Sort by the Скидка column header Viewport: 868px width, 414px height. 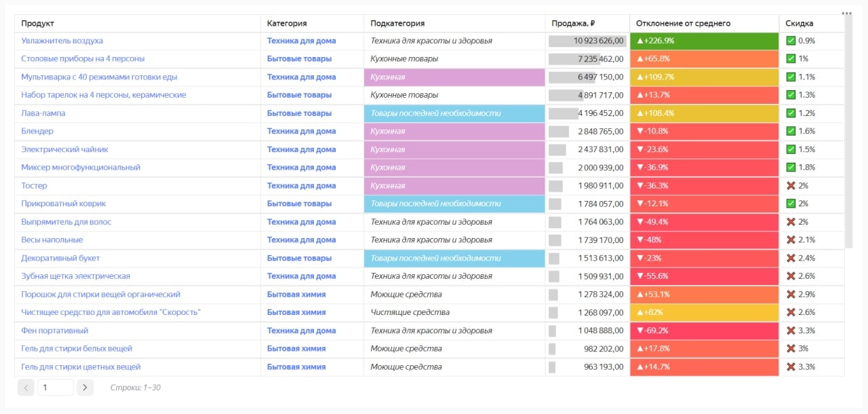point(800,23)
